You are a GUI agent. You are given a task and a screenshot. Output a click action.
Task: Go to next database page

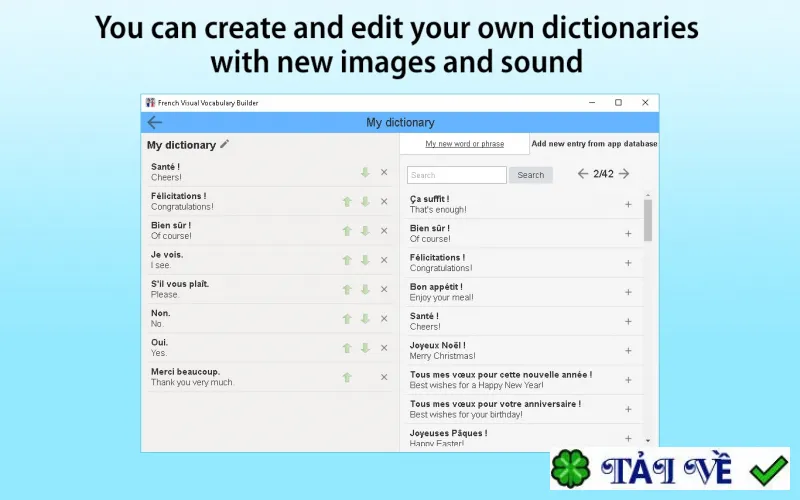coord(624,174)
